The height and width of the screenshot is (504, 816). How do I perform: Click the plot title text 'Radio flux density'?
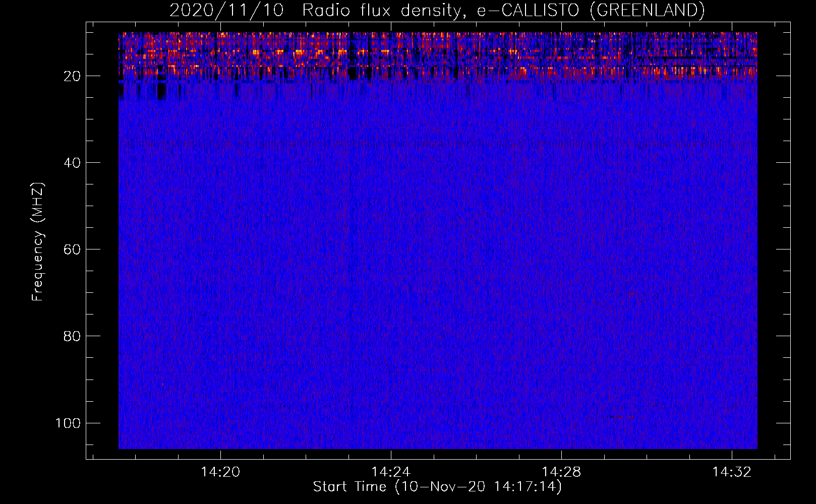click(381, 10)
